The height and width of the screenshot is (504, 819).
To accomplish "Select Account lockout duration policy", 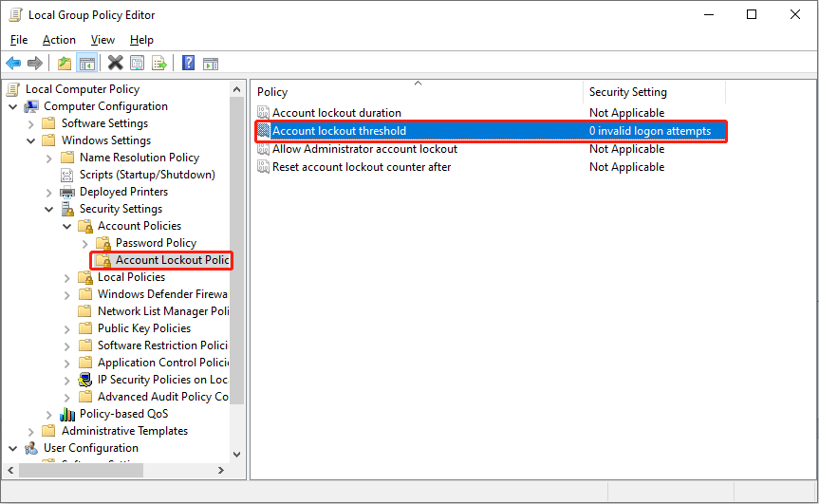I will [x=336, y=113].
